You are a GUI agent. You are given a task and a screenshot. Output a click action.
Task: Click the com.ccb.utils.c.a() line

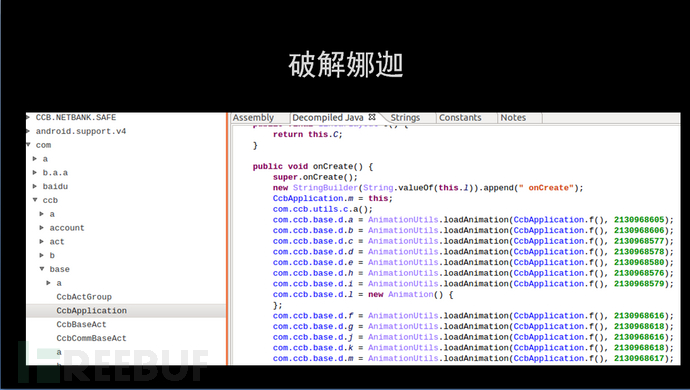pyautogui.click(x=323, y=209)
